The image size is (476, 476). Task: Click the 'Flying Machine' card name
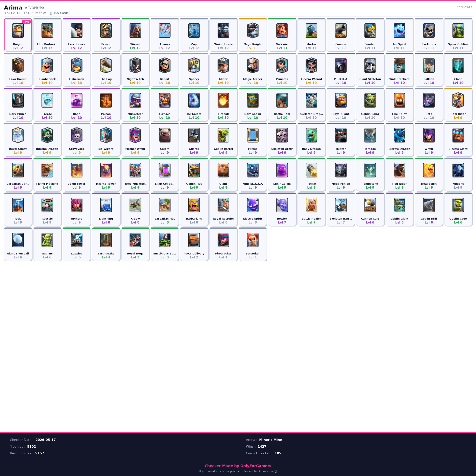click(x=47, y=184)
